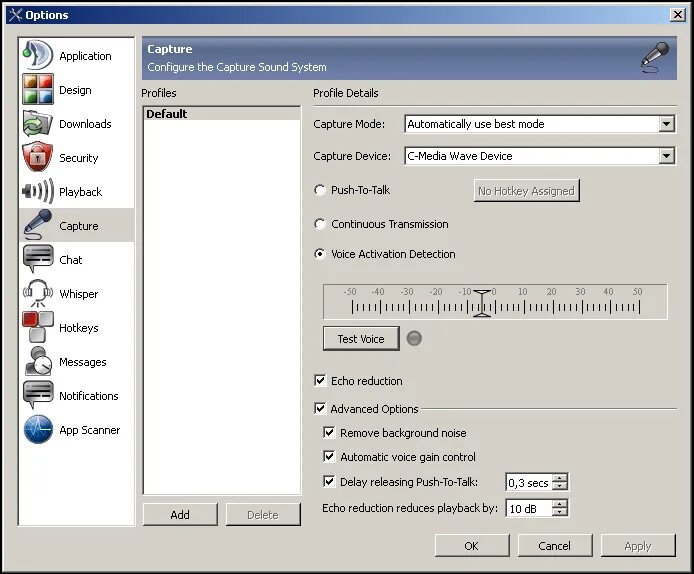Open Notifications settings label
Image resolution: width=694 pixels, height=574 pixels.
coord(89,396)
